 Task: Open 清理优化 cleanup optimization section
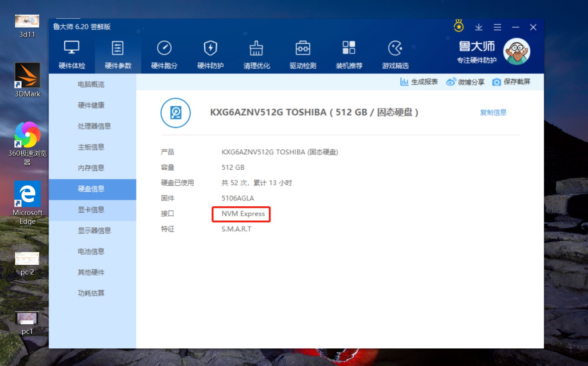[257, 54]
